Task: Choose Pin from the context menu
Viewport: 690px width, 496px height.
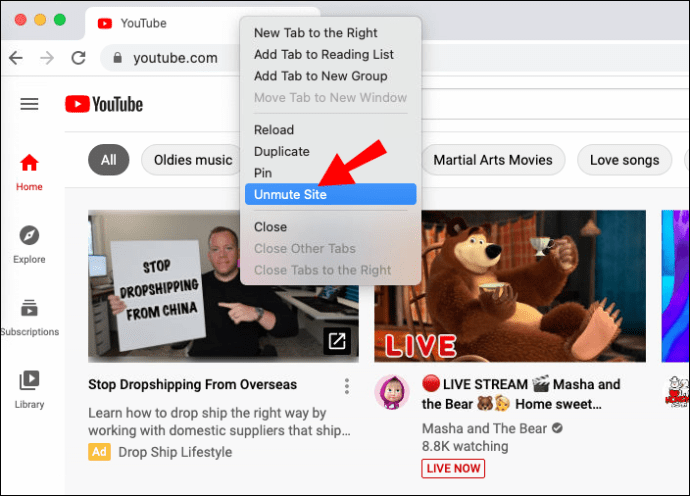Action: [330, 173]
